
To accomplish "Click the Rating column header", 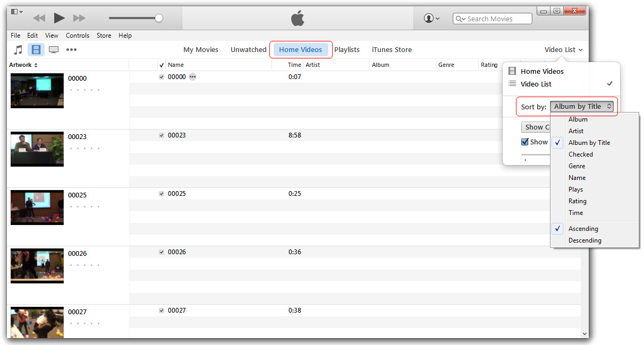I will 489,65.
